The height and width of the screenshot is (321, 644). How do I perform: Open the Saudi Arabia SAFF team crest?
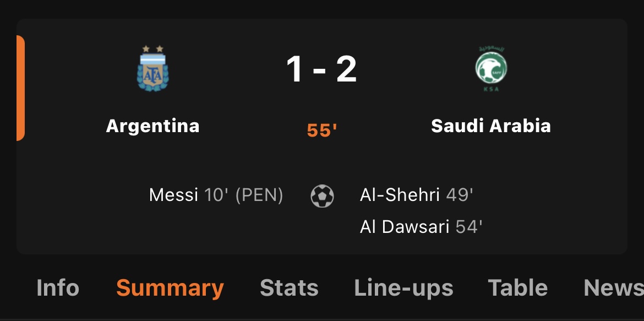(x=491, y=69)
